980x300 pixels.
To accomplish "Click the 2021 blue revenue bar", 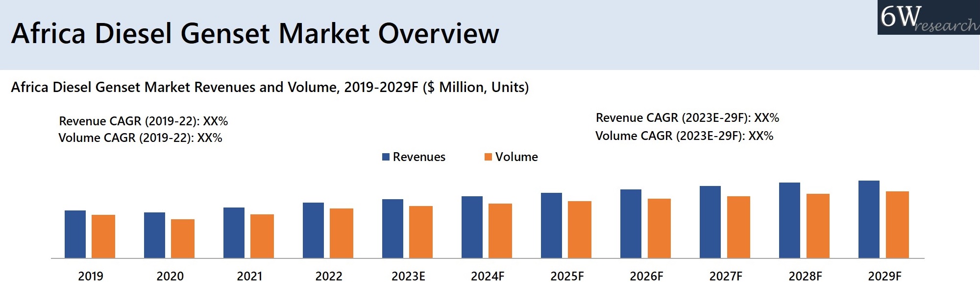I will pos(234,232).
